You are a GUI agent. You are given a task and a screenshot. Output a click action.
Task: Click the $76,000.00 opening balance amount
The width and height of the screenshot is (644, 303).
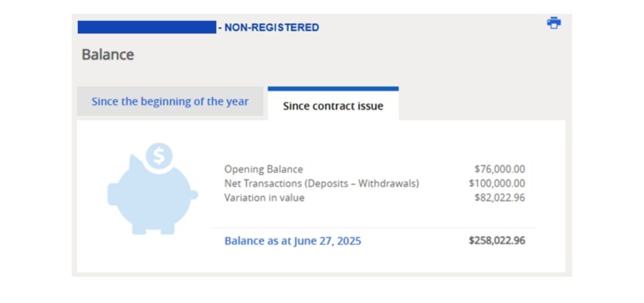tap(499, 169)
